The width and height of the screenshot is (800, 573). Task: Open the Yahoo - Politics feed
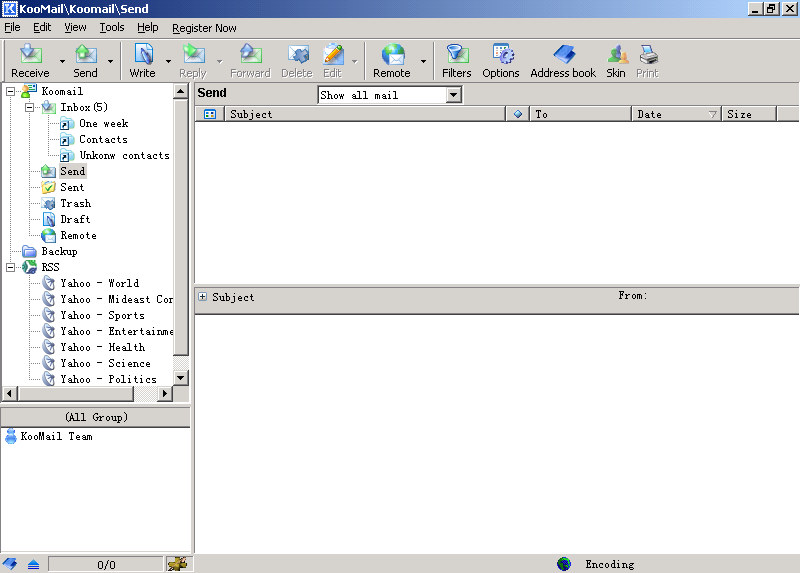108,379
